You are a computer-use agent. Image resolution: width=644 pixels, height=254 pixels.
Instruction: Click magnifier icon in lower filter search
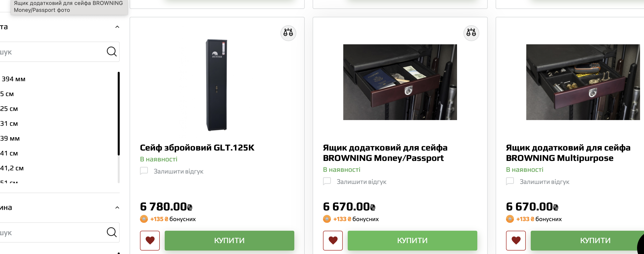tap(112, 232)
